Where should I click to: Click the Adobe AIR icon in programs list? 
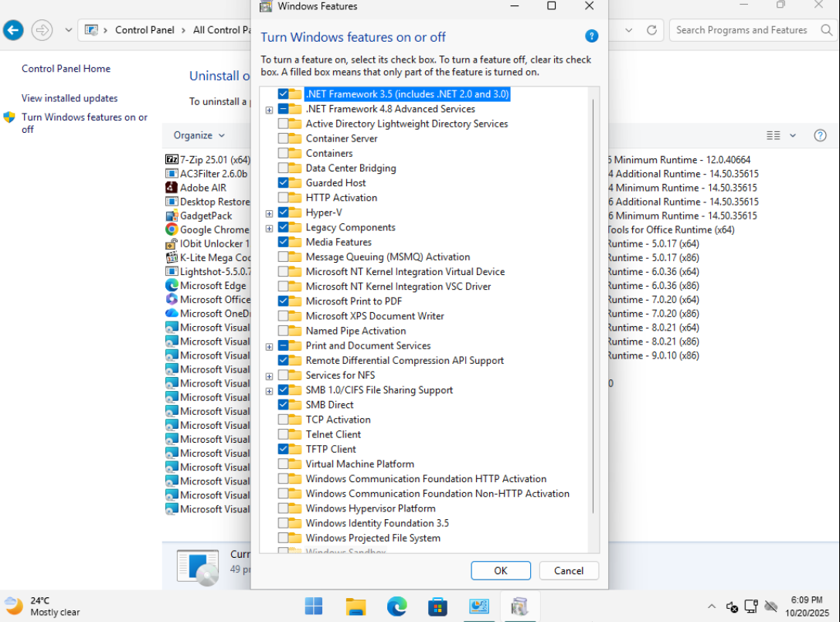tap(172, 188)
